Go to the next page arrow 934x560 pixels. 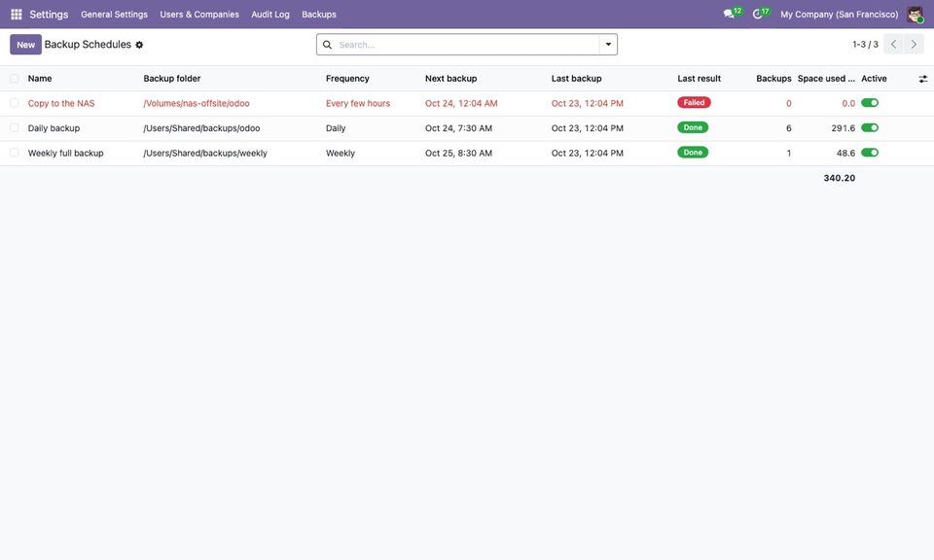[914, 44]
